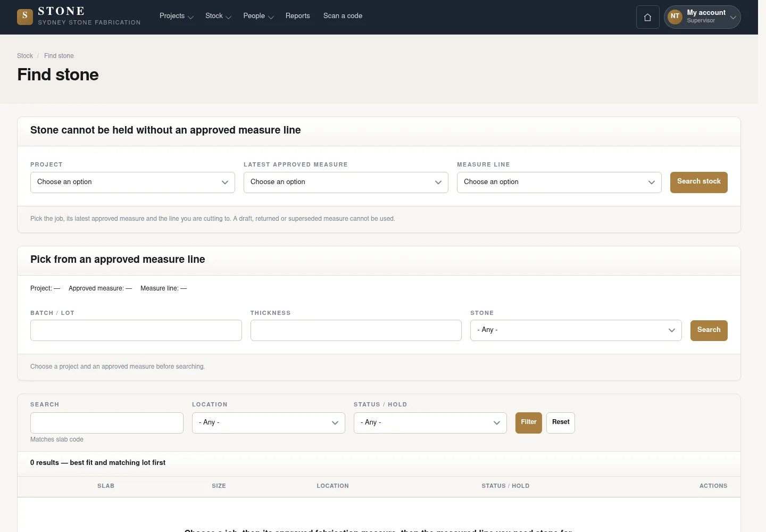Open Scan a code page
This screenshot has height=532, width=766.
click(x=343, y=16)
